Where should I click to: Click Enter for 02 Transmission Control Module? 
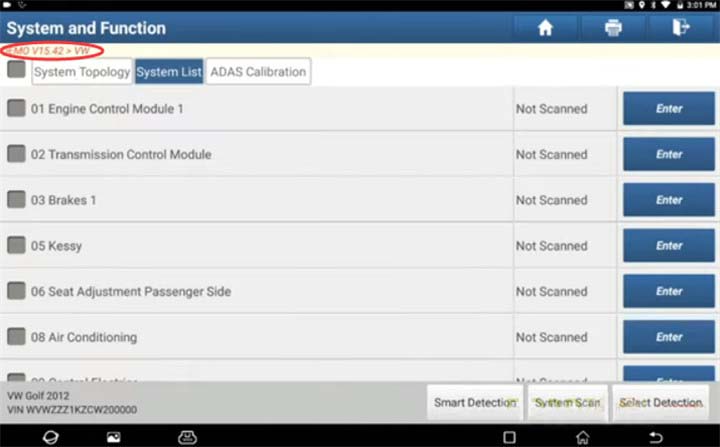[669, 154]
